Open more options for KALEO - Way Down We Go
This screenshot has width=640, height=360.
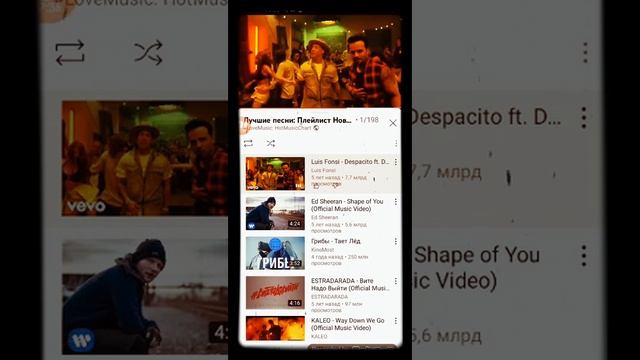(x=396, y=321)
